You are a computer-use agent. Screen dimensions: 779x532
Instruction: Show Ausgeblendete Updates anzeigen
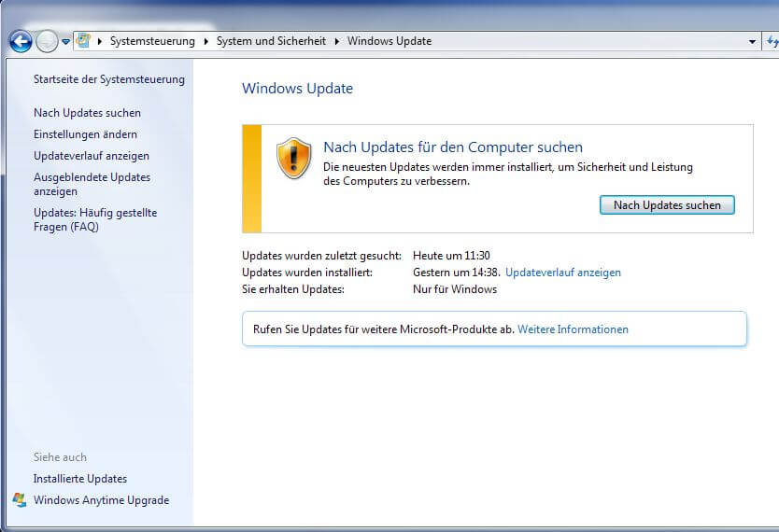click(x=92, y=184)
